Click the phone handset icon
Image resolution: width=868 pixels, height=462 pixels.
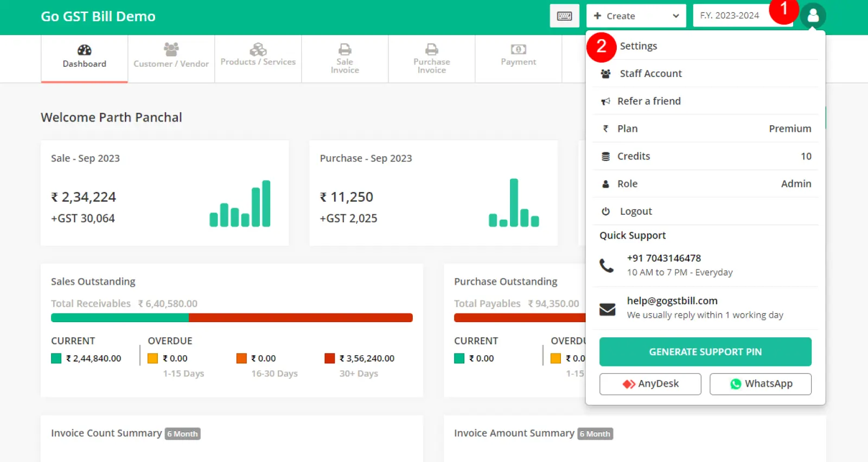(x=607, y=265)
